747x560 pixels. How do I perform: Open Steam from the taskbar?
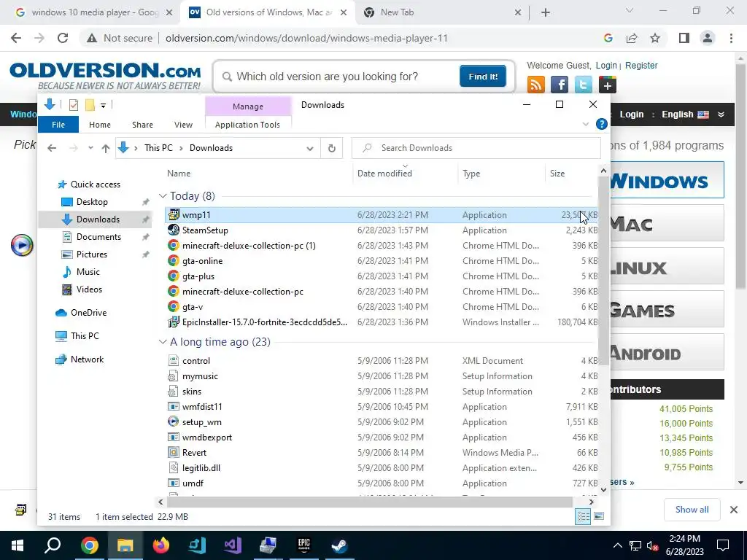(x=340, y=545)
